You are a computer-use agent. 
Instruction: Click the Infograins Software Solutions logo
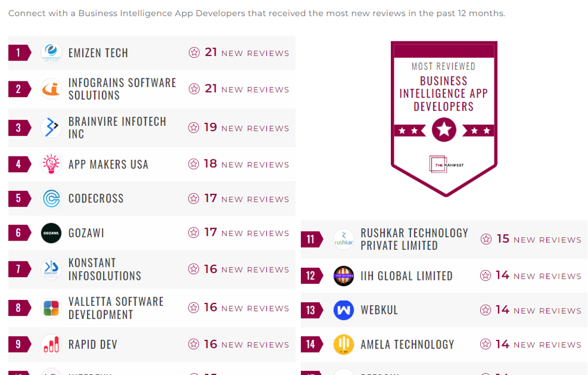pos(51,89)
